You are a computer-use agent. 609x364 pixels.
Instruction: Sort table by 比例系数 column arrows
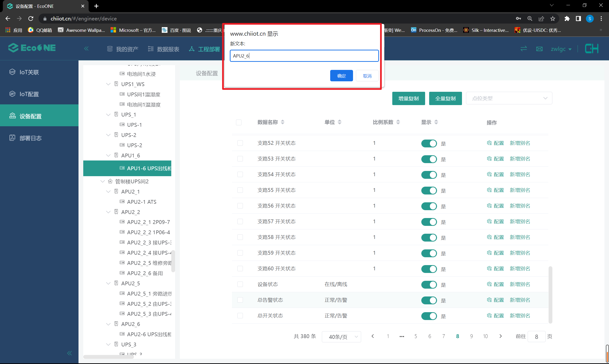[398, 122]
